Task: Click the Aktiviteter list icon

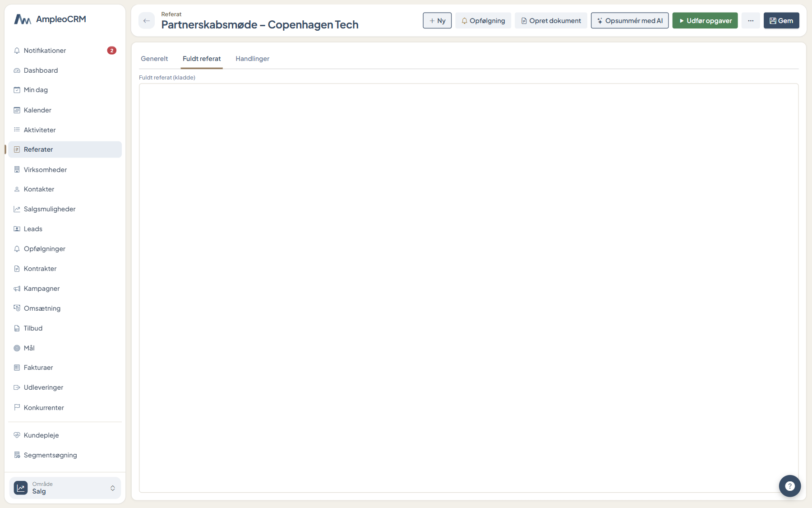Action: (x=17, y=130)
